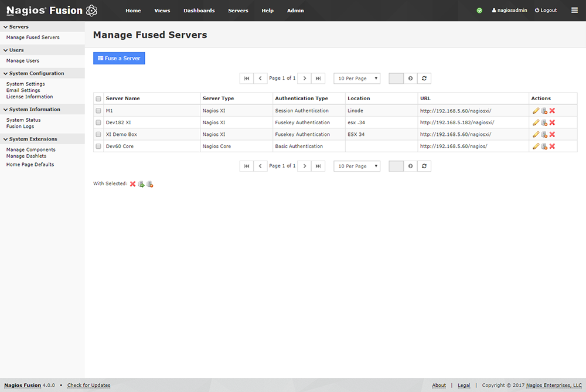
Task: Delete the M1 server with red X
Action: pos(552,111)
